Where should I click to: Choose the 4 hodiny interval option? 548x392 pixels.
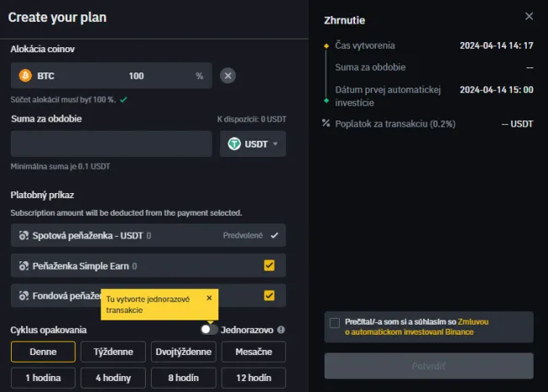click(x=113, y=378)
